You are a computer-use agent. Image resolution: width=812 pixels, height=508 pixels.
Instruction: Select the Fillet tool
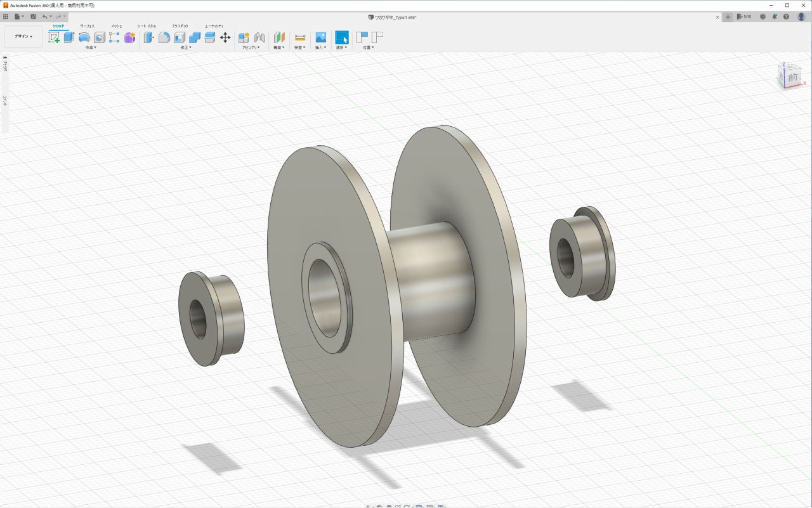point(164,37)
